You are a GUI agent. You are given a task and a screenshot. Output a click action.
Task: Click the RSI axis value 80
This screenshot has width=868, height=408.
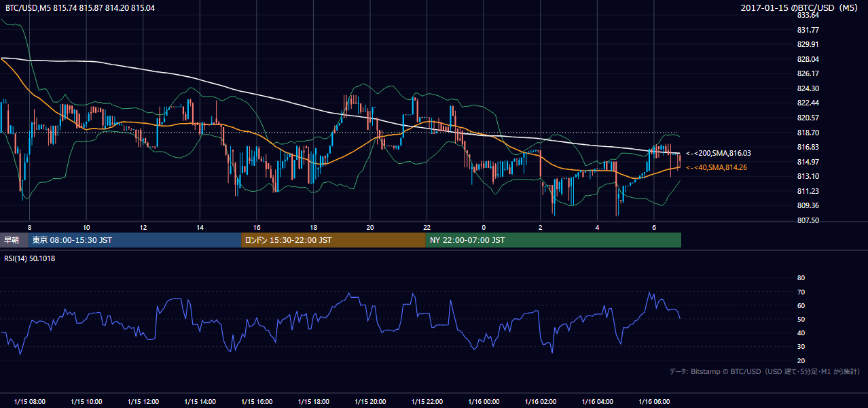[801, 278]
